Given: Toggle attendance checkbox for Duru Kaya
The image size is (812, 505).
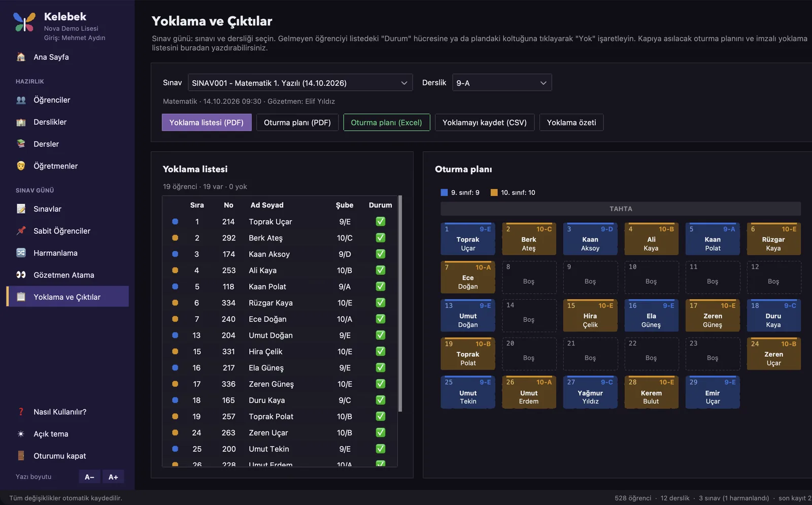Looking at the screenshot, I should coord(380,400).
